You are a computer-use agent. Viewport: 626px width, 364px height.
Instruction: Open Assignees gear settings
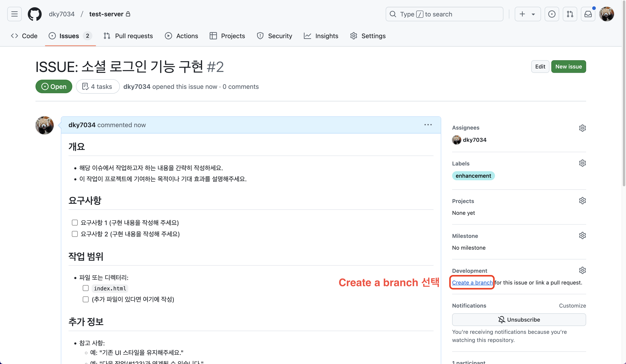point(582,128)
